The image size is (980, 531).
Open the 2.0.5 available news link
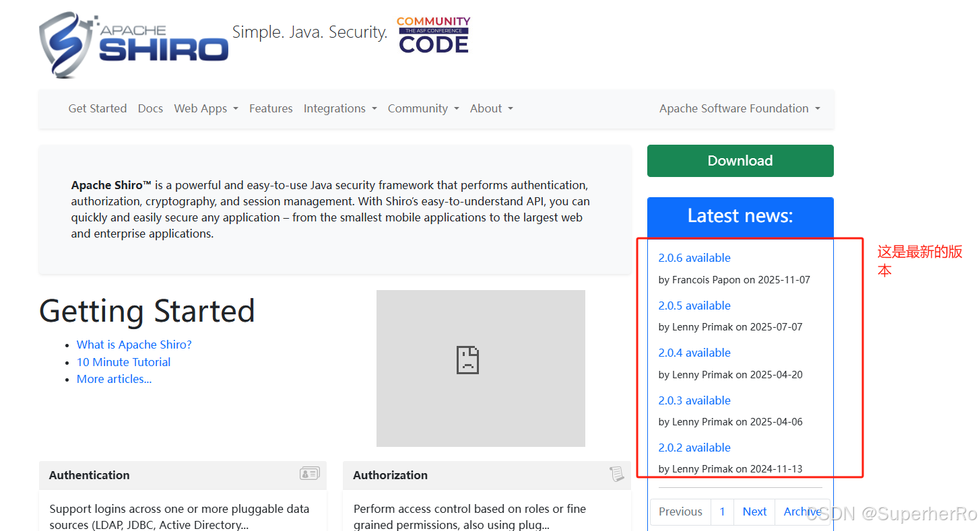(x=694, y=306)
